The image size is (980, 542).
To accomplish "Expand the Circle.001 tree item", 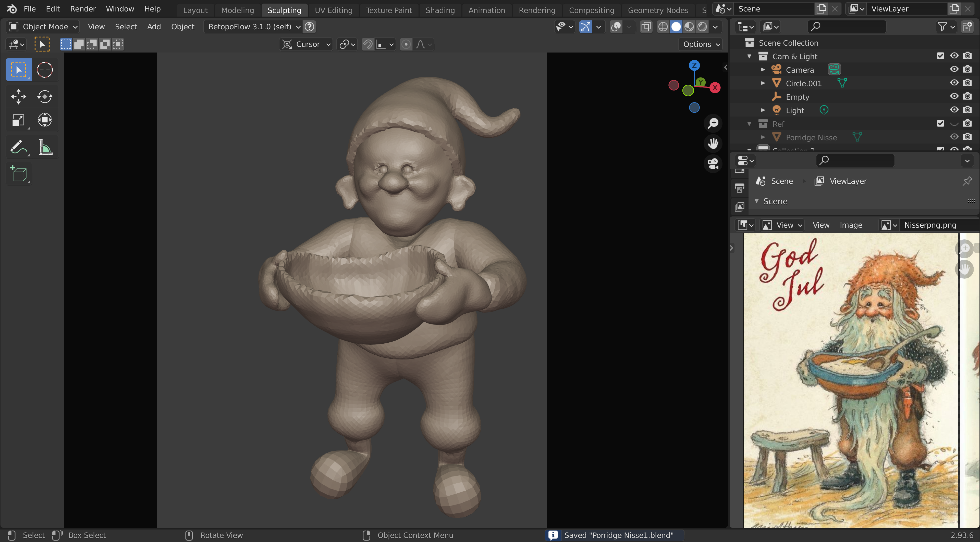I will 763,83.
